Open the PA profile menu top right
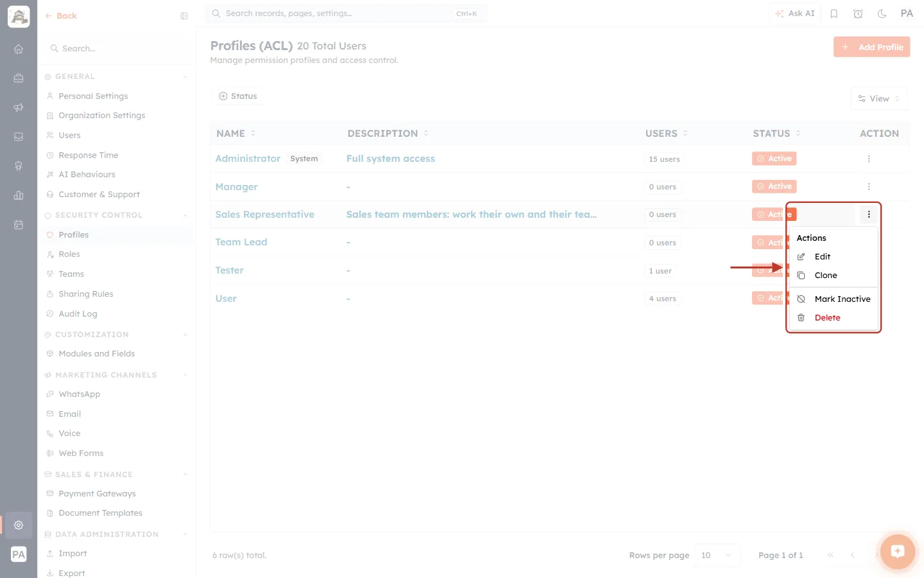Viewport: 924px width, 578px height. click(x=907, y=13)
